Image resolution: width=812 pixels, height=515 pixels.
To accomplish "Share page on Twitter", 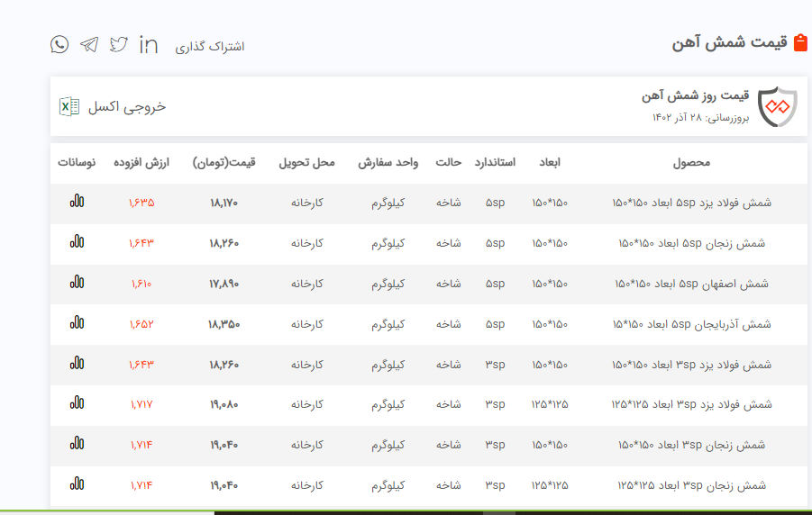I will click(x=119, y=44).
